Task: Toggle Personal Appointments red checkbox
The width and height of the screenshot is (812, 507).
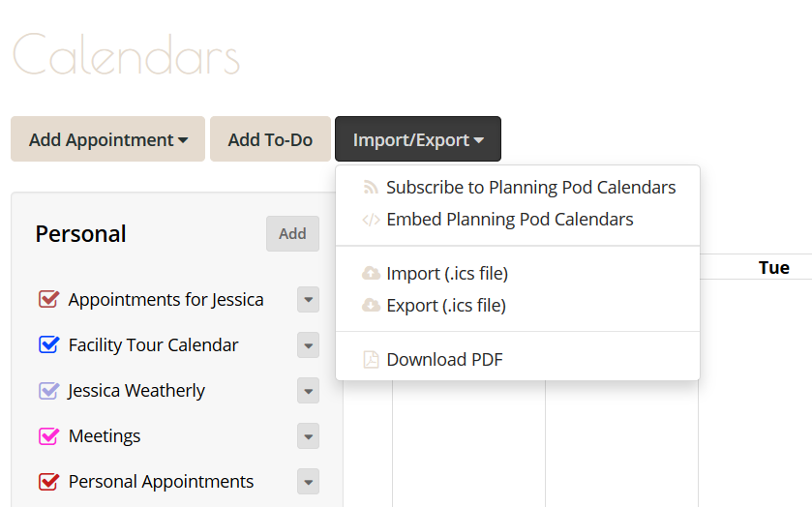Action: click(x=48, y=481)
